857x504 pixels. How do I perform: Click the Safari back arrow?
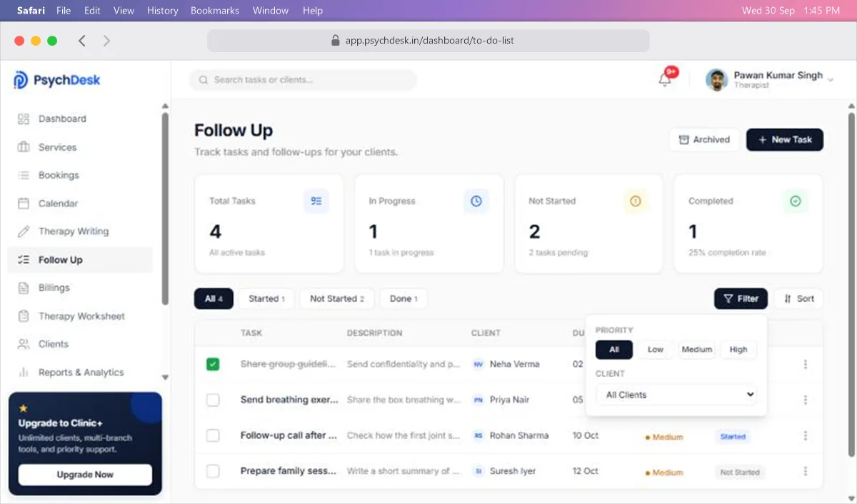pos(82,41)
